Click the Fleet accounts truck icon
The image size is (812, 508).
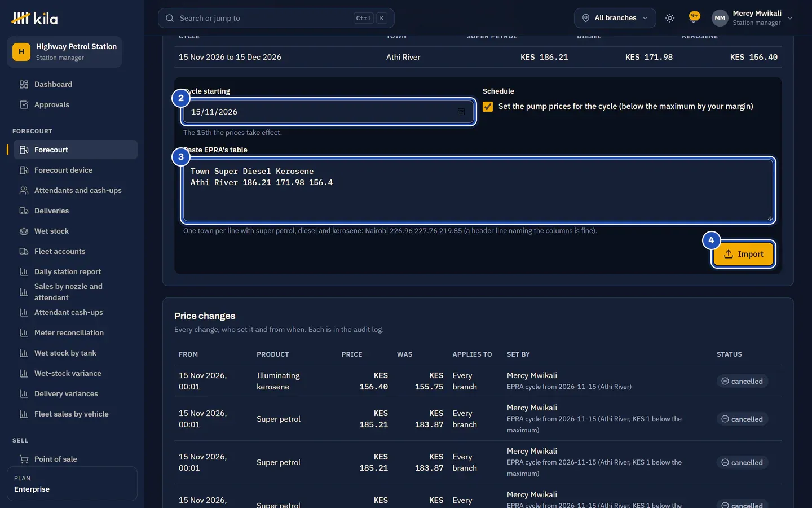point(24,251)
